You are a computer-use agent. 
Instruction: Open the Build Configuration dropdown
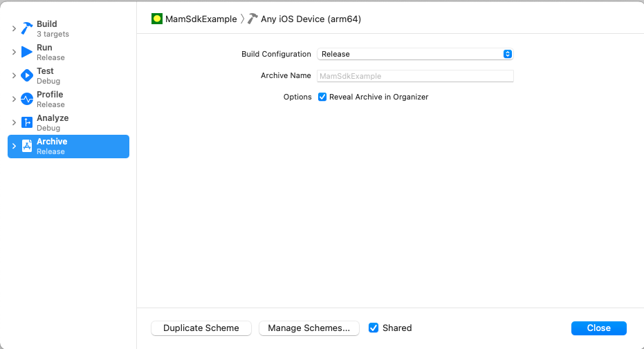pyautogui.click(x=415, y=54)
